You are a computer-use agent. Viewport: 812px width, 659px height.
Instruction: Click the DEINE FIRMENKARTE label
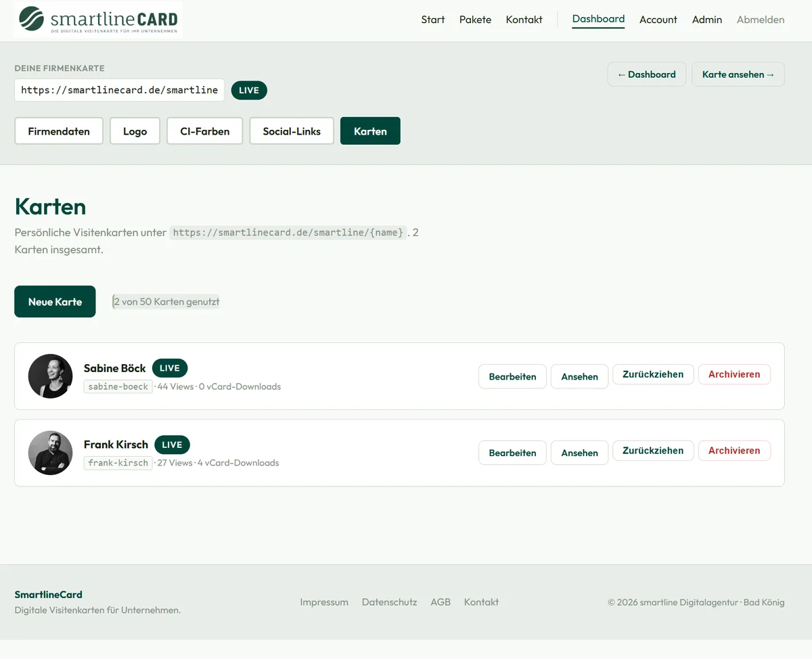pyautogui.click(x=60, y=68)
